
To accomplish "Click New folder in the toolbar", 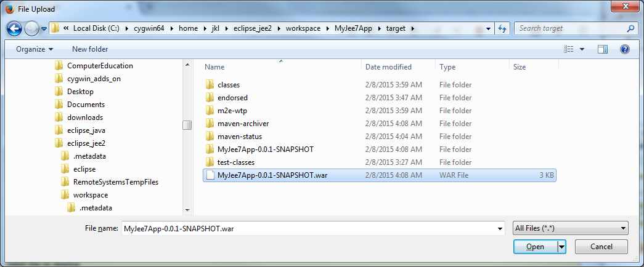I will point(90,49).
